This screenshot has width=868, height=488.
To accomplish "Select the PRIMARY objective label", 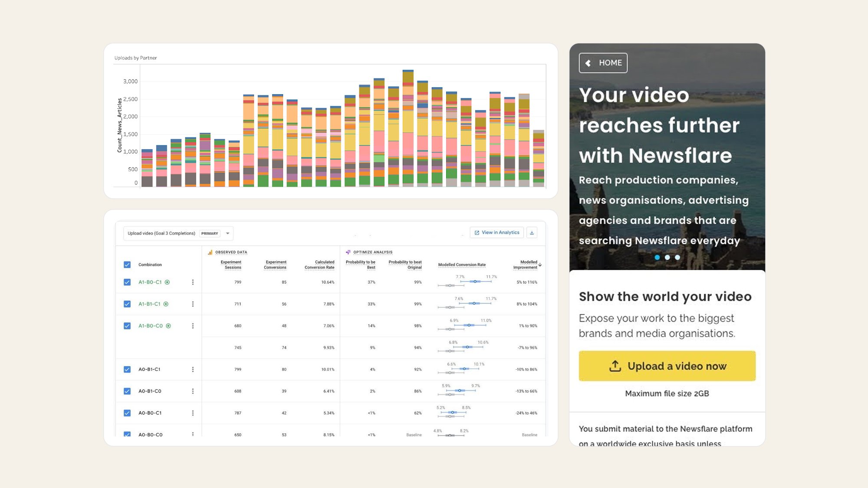I will pyautogui.click(x=210, y=233).
